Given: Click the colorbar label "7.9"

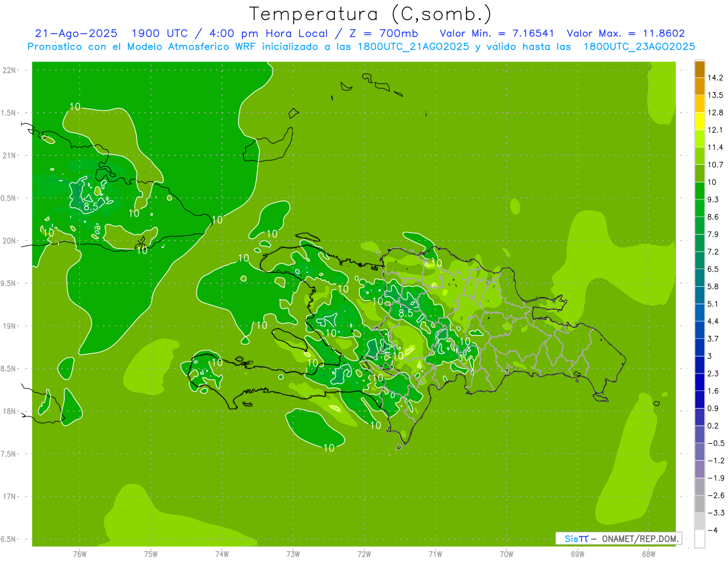Looking at the screenshot, I should pos(713,235).
